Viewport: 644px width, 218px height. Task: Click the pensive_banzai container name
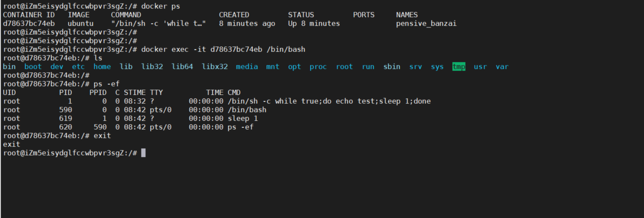tap(426, 23)
